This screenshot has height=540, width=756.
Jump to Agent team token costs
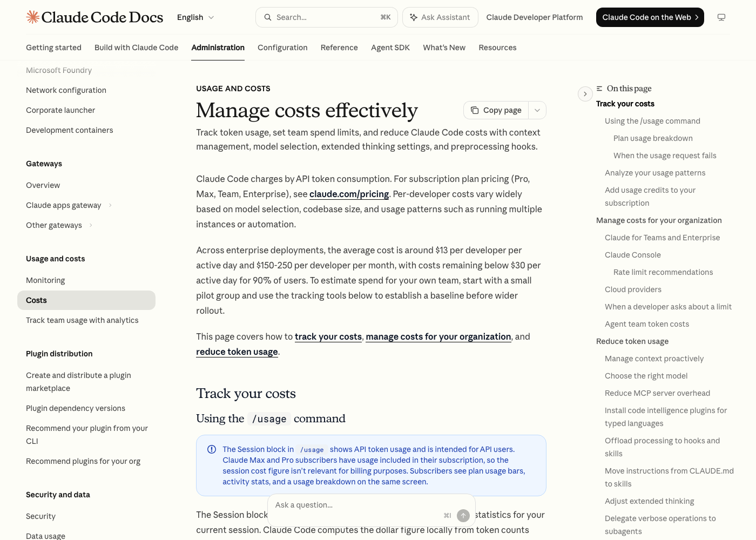pos(647,324)
